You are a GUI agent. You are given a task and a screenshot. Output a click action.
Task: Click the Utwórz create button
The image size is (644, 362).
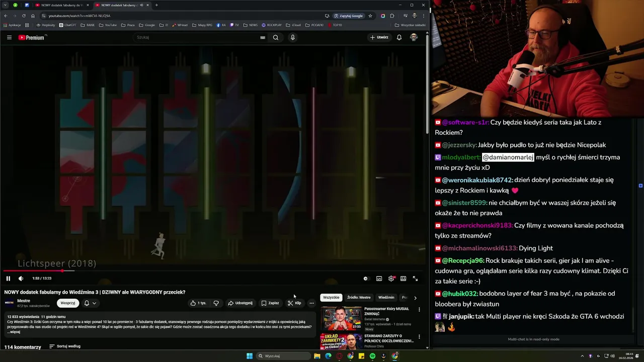pos(379,37)
